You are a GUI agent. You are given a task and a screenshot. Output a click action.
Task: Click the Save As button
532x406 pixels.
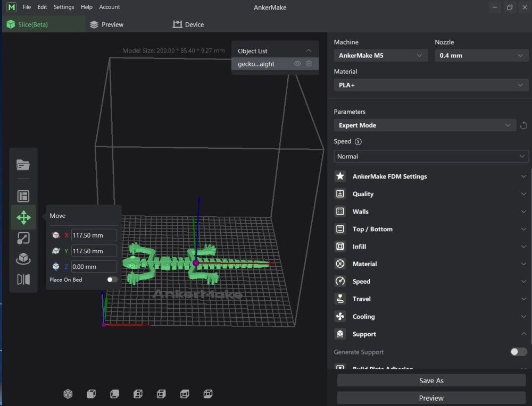[x=431, y=380]
